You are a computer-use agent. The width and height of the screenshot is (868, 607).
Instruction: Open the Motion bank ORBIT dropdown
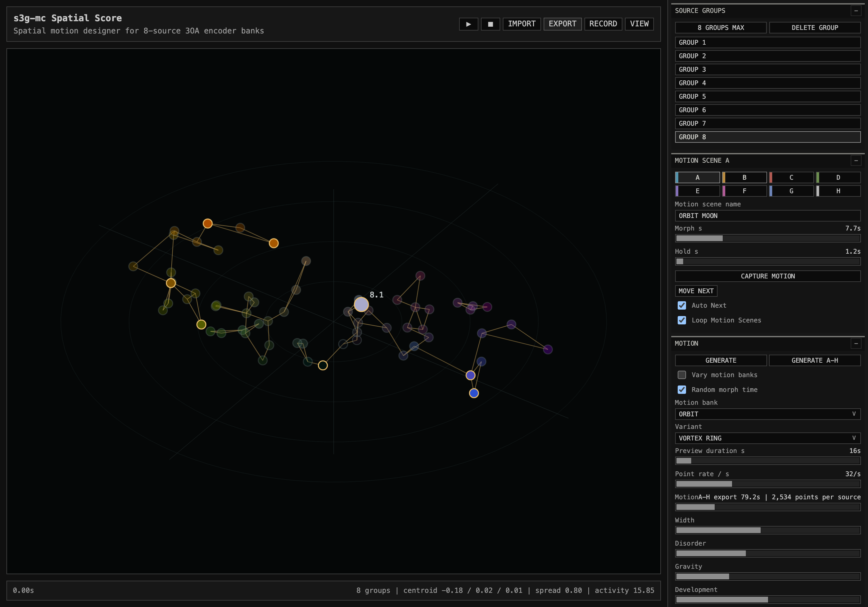[768, 414]
